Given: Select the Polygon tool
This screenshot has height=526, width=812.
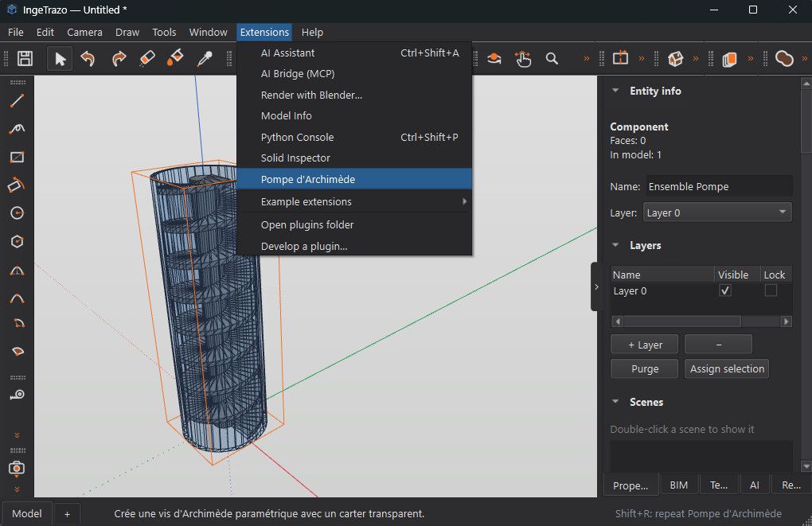Looking at the screenshot, I should tap(17, 241).
